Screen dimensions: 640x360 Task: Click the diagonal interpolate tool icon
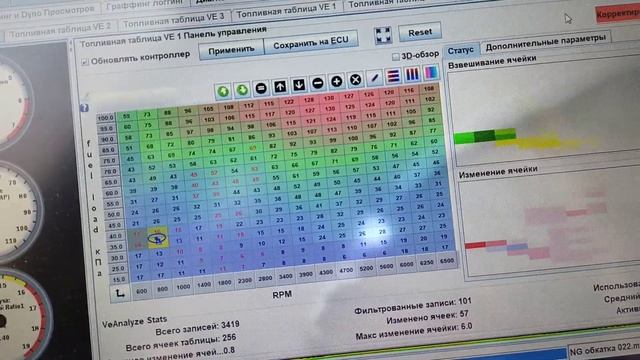coord(374,78)
